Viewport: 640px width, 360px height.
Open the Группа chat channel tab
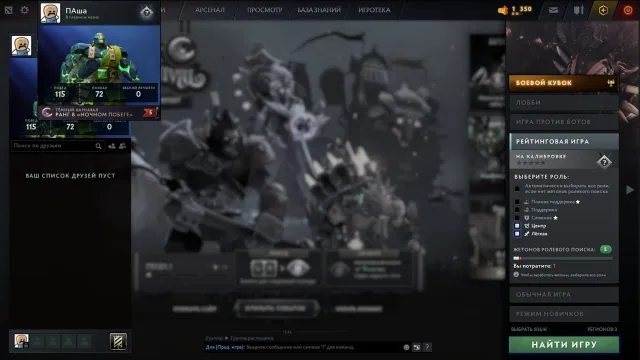click(x=216, y=338)
